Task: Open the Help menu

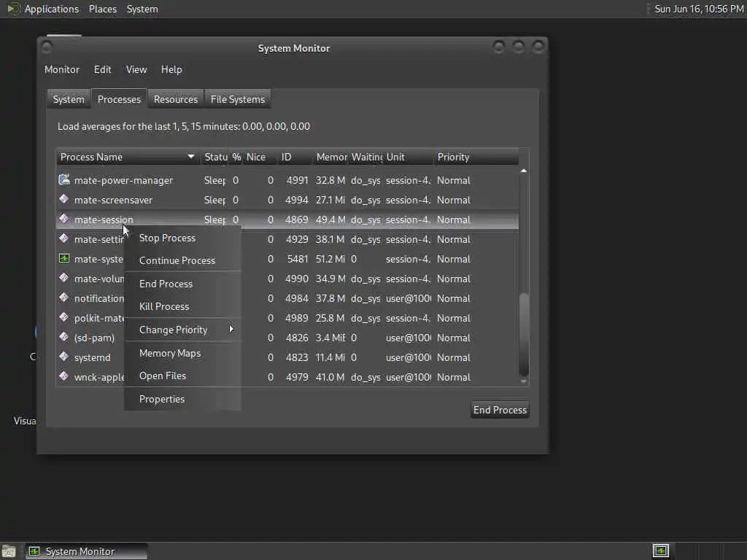Action: click(x=171, y=69)
